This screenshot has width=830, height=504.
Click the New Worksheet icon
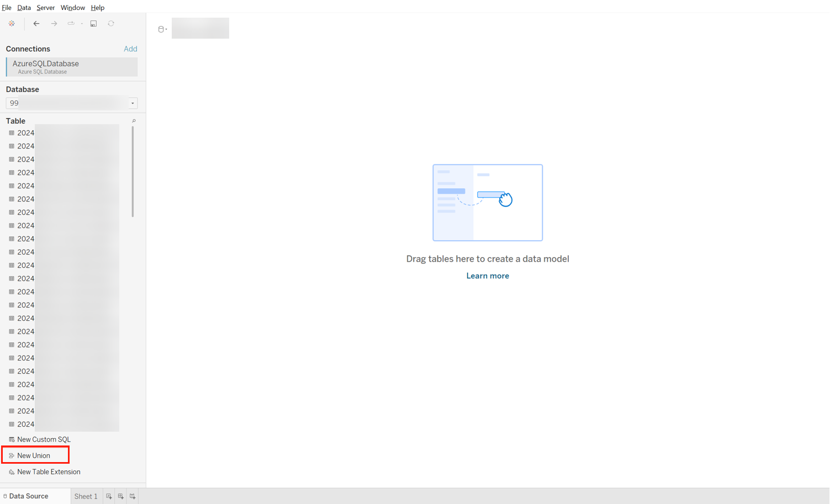[109, 496]
